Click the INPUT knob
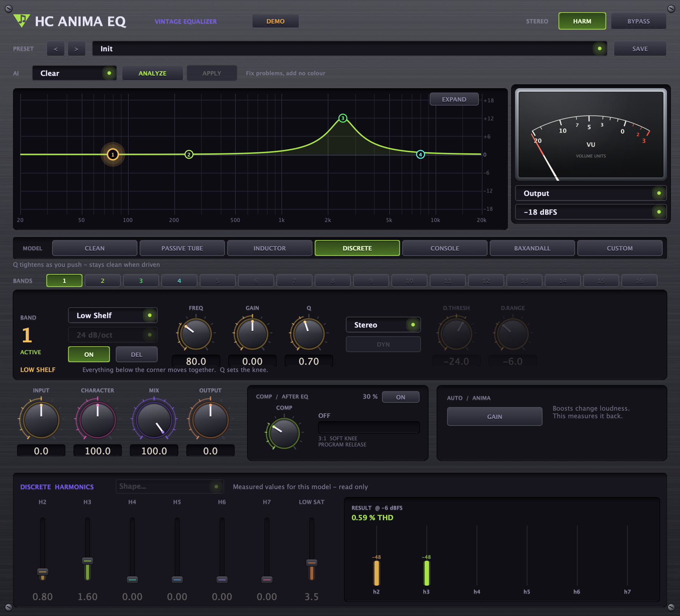680x616 pixels. click(41, 420)
